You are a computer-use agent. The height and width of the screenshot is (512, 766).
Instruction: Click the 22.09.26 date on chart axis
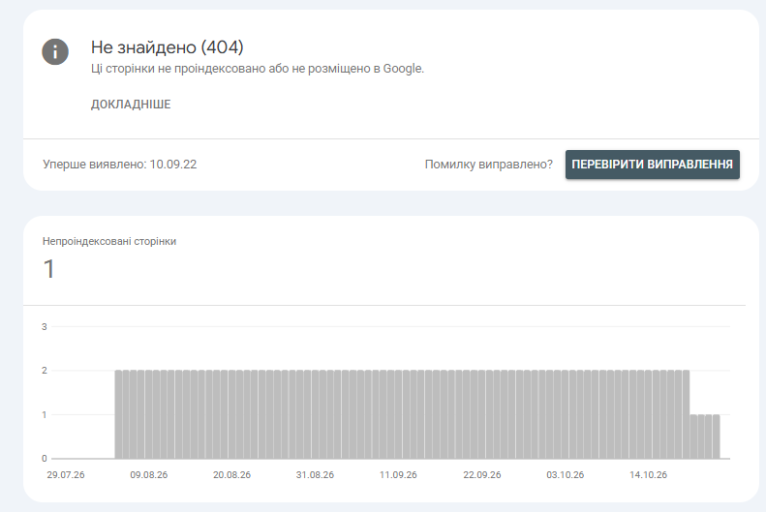pyautogui.click(x=482, y=474)
